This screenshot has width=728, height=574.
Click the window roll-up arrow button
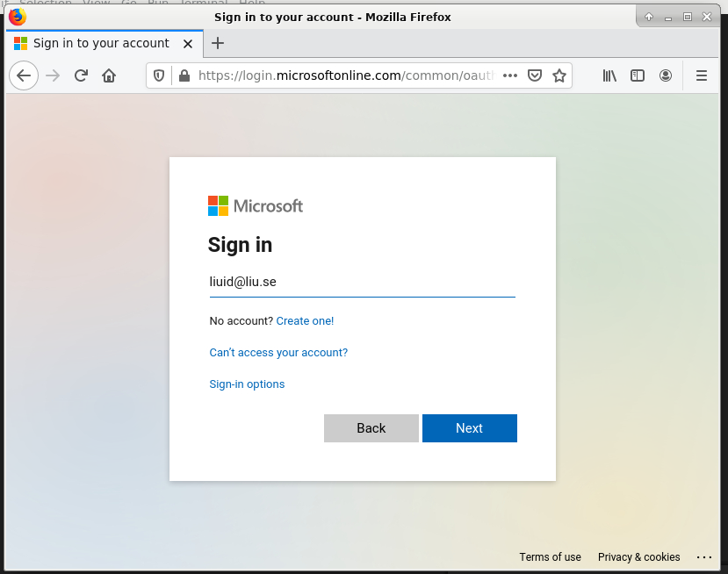(649, 18)
